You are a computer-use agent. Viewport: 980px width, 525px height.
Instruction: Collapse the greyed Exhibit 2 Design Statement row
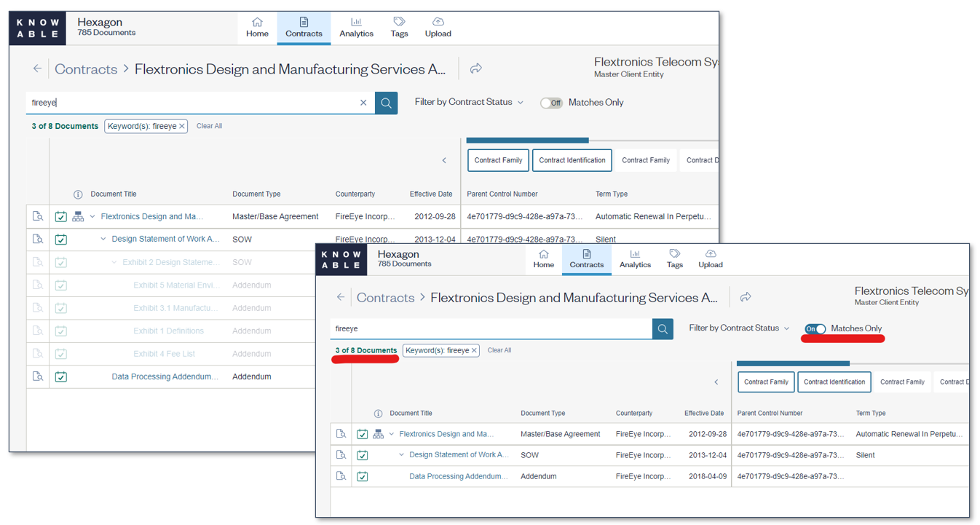[114, 262]
